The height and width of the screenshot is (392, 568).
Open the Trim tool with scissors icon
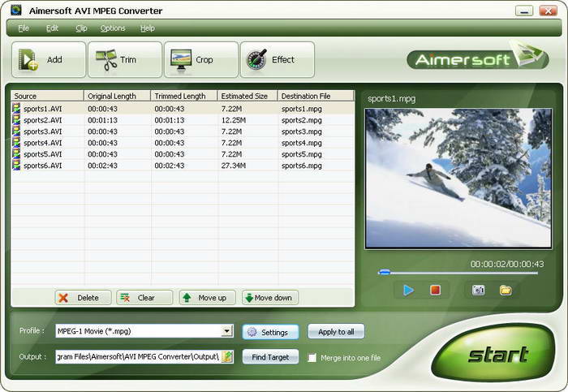[125, 59]
